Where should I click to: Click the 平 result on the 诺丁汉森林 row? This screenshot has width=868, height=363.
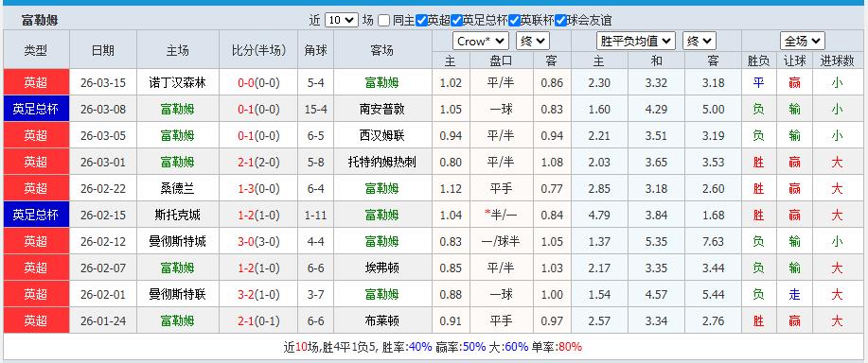[x=758, y=83]
